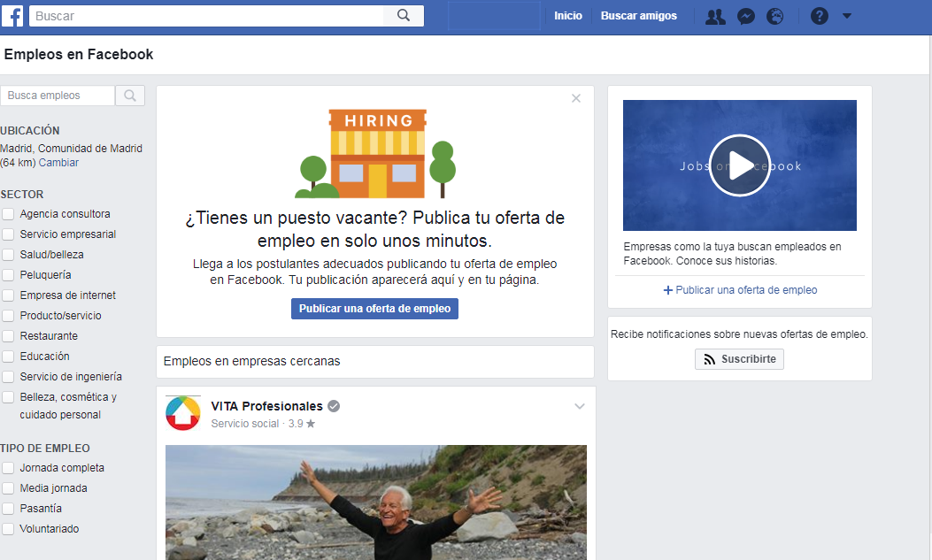Image resolution: width=932 pixels, height=560 pixels.
Task: Click the + Publicar una oferta de empleo link
Action: click(x=740, y=290)
